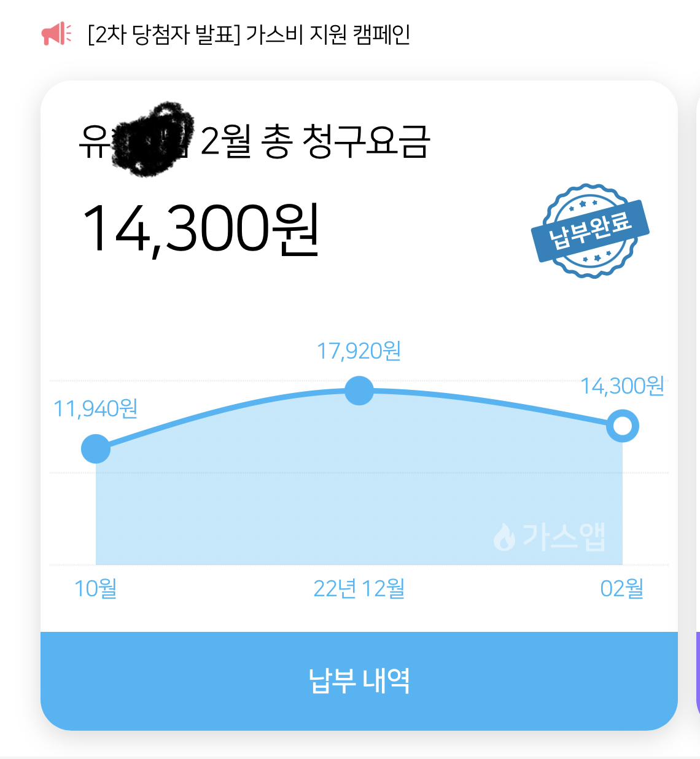Viewport: 700px width, 759px height.
Task: Tap the hollow 02월 data point circle
Action: click(622, 426)
